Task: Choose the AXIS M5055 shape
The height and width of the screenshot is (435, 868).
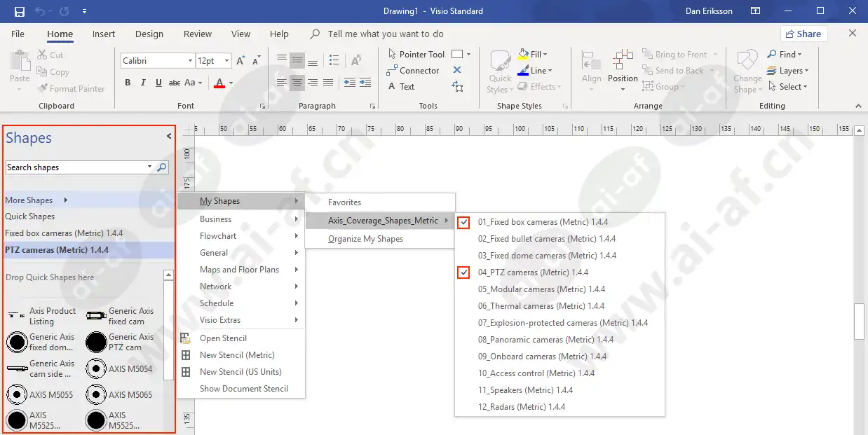Action: point(41,395)
